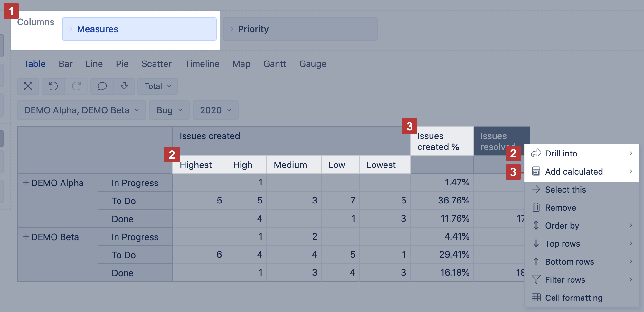Image resolution: width=644 pixels, height=312 pixels.
Task: Expand the DEMO Beta row
Action: (26, 237)
